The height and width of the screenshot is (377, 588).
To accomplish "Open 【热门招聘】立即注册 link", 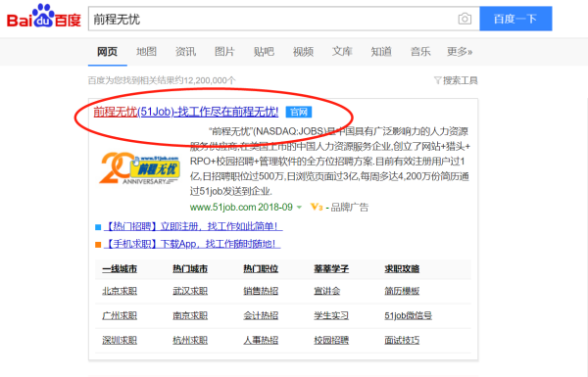I will click(x=193, y=226).
